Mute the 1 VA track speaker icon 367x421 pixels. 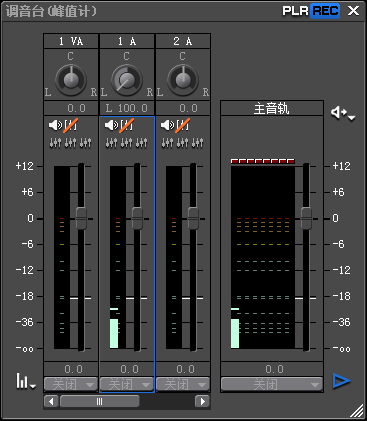click(55, 125)
